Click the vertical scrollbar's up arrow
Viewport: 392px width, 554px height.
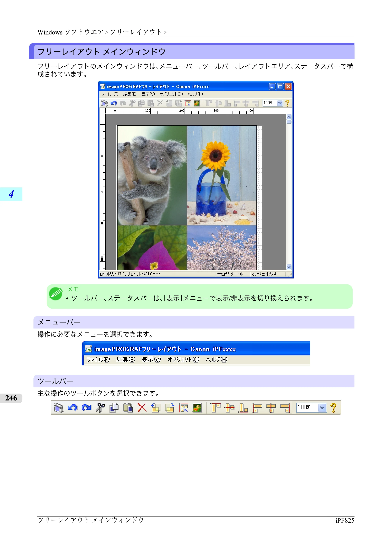click(x=289, y=117)
